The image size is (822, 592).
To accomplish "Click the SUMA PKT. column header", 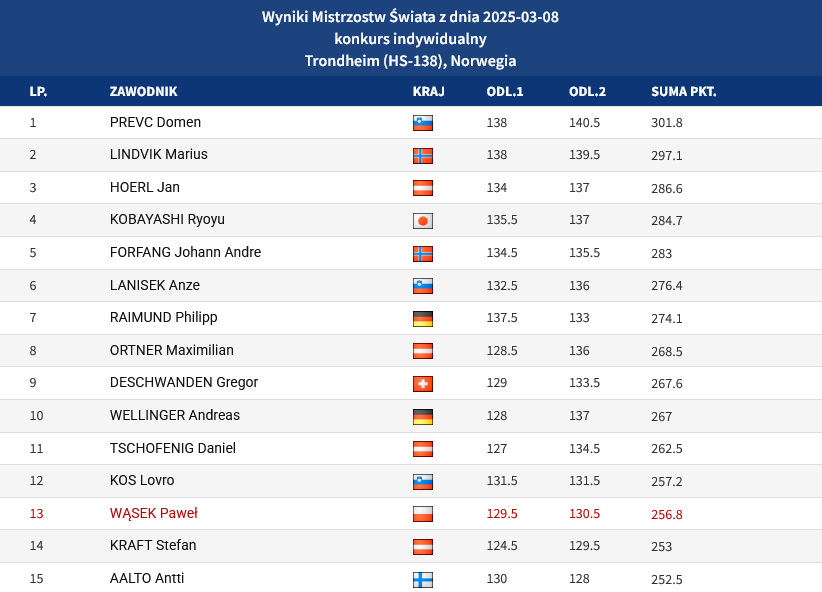I will [683, 91].
